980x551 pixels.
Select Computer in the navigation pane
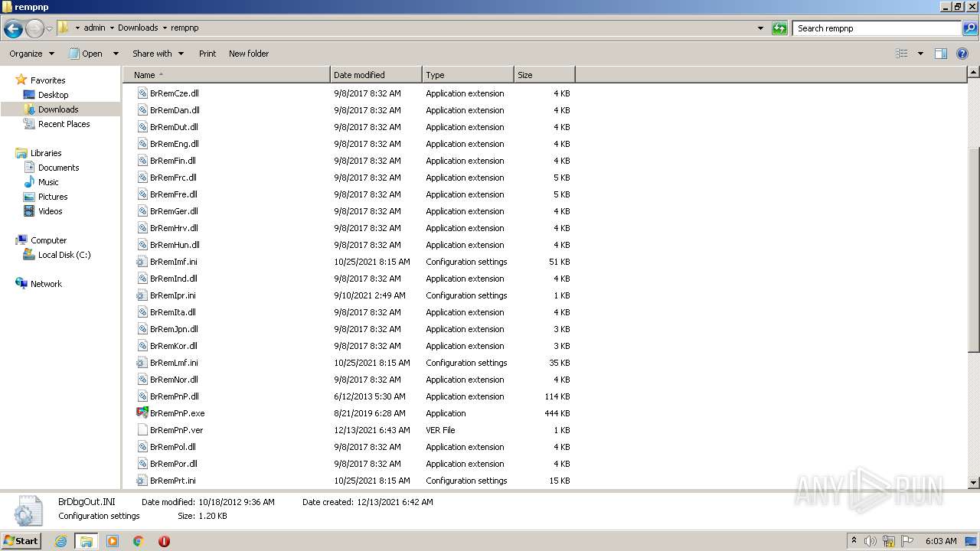click(x=48, y=240)
